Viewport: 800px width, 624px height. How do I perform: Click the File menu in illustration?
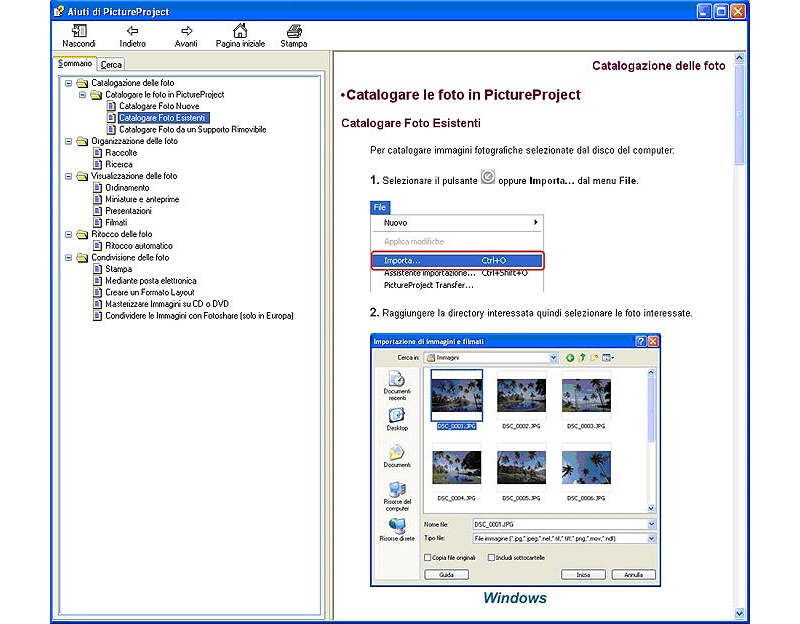point(380,207)
